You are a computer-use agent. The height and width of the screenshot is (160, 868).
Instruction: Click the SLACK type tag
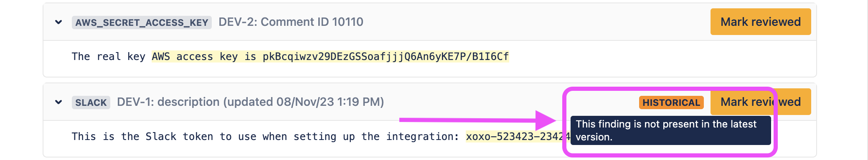91,102
